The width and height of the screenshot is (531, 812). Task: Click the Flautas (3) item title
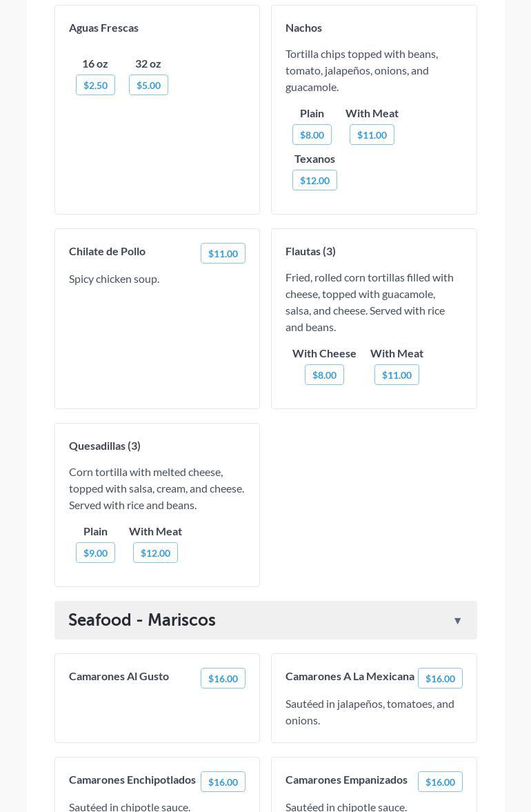pyautogui.click(x=310, y=251)
